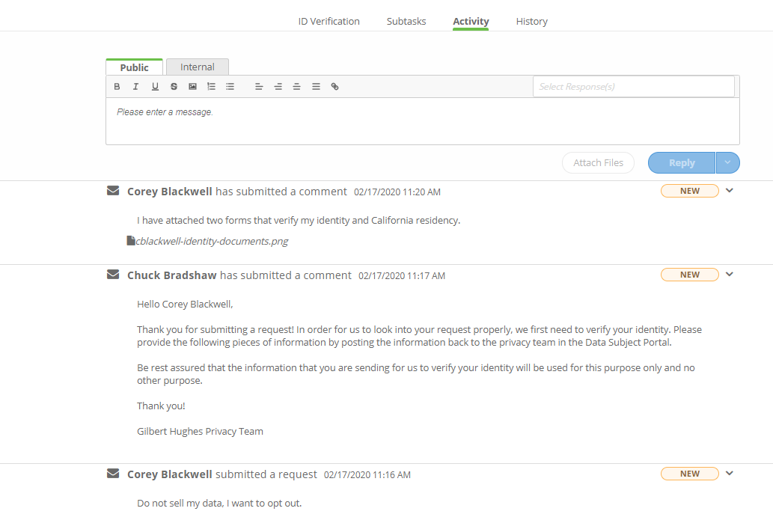Insert an image using the toolbar icon

(192, 87)
